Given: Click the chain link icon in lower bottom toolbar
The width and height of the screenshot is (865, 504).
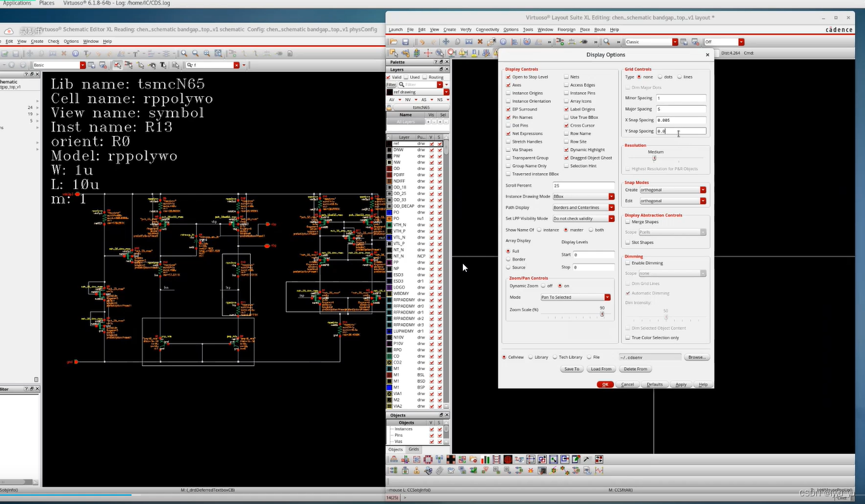Looking at the screenshot, I should tap(439, 471).
